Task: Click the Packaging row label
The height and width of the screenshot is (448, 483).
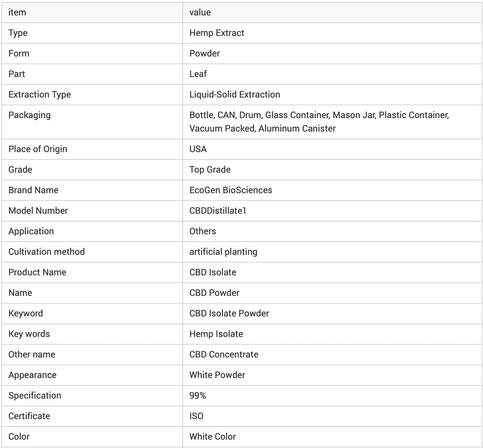Action: click(x=30, y=115)
